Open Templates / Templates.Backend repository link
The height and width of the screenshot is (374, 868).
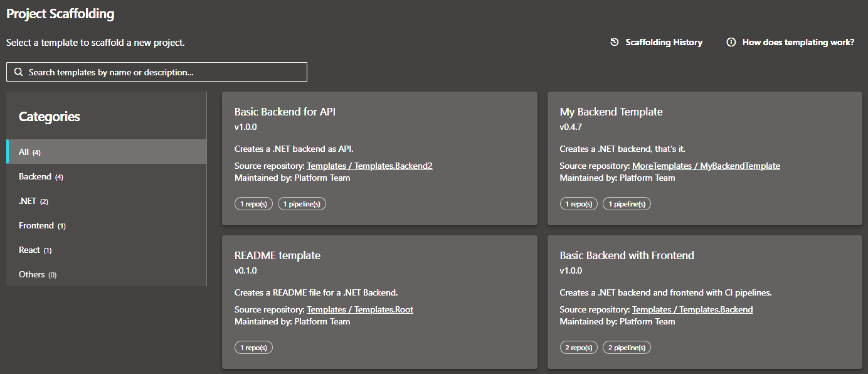pyautogui.click(x=692, y=309)
